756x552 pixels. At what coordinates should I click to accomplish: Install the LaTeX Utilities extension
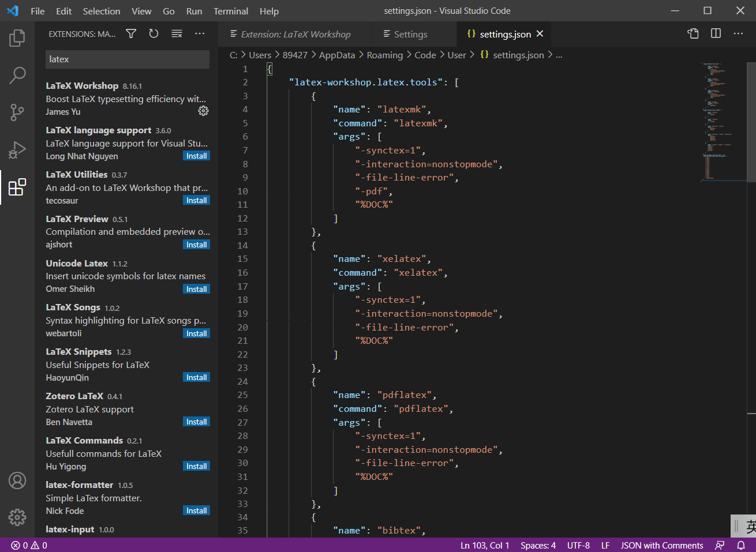[196, 200]
